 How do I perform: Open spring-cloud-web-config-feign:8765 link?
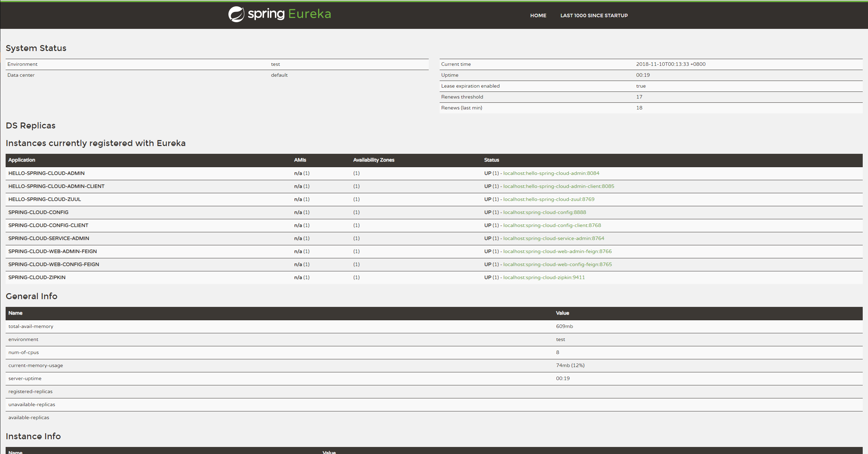(x=557, y=264)
